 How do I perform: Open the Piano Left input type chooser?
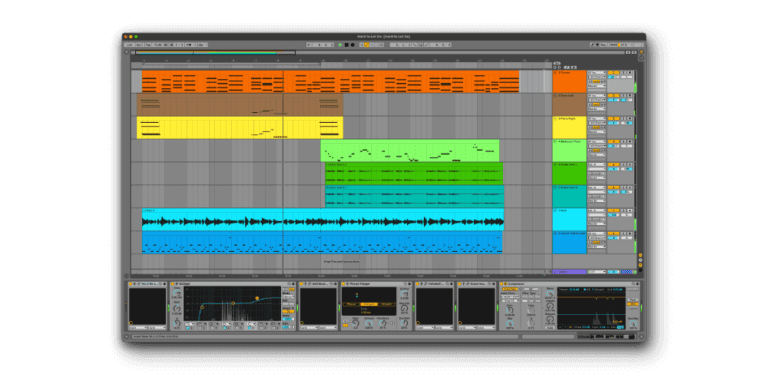pyautogui.click(x=596, y=96)
